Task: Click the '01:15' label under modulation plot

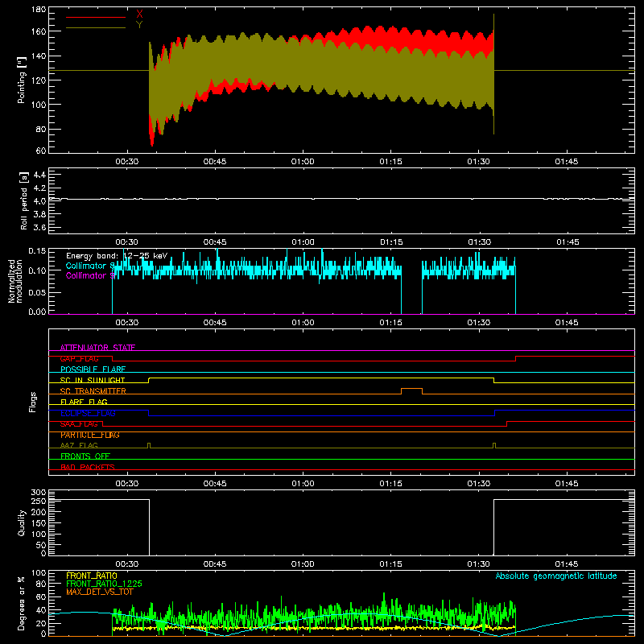Action: pos(390,323)
